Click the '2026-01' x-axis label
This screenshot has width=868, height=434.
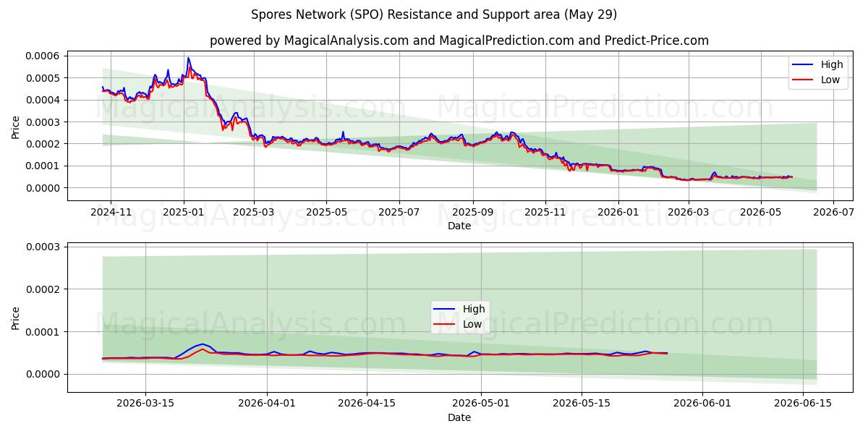tap(618, 213)
